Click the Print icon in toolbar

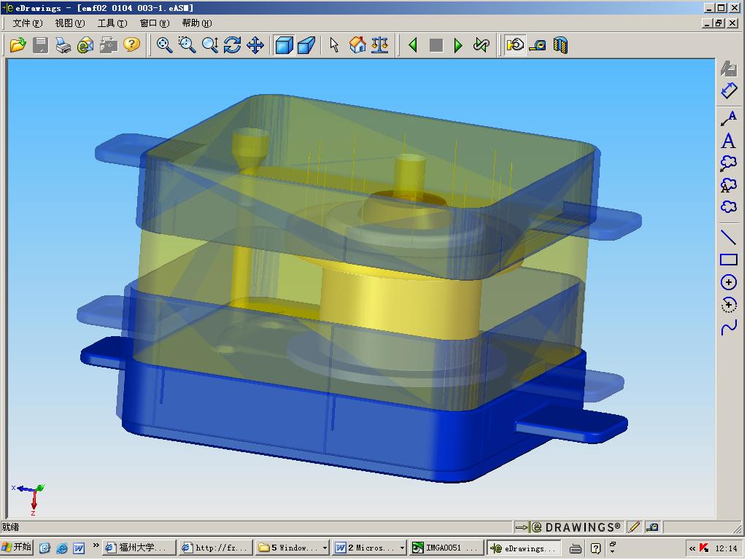[63, 45]
